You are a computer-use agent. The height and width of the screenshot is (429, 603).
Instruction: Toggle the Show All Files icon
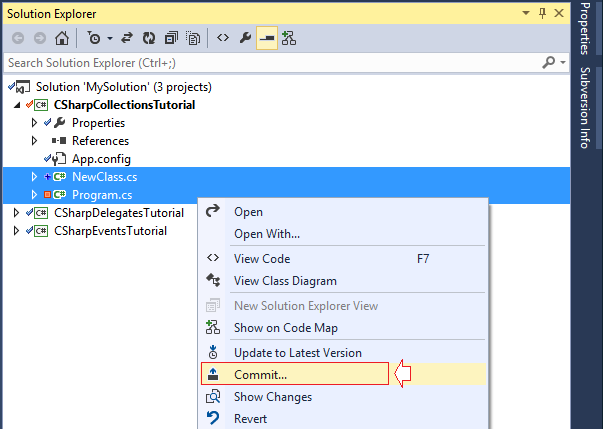pos(193,38)
